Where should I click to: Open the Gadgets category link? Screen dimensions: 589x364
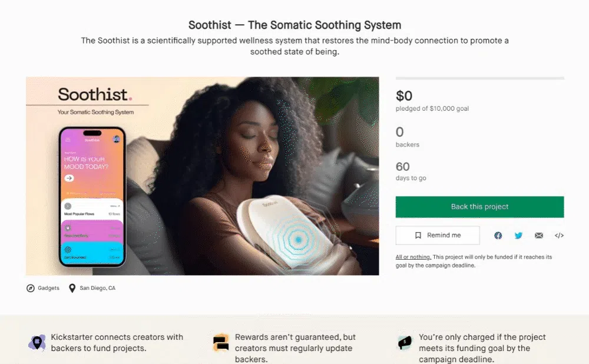click(48, 288)
